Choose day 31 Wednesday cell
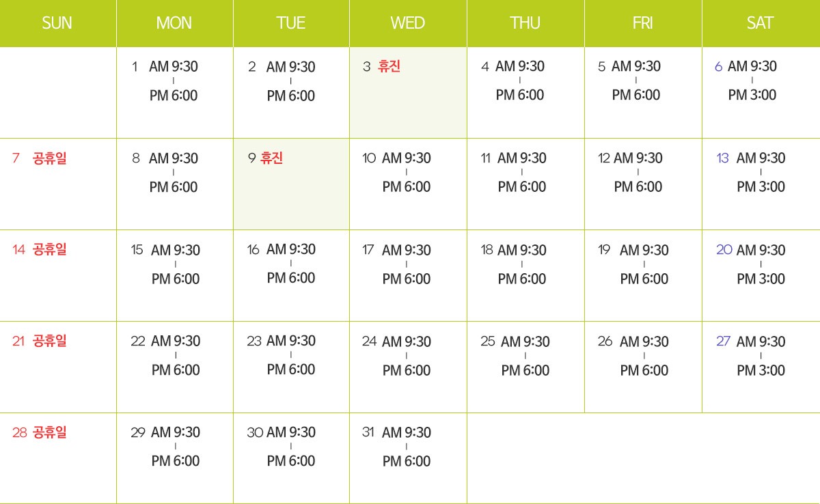820x504 pixels. 408,458
